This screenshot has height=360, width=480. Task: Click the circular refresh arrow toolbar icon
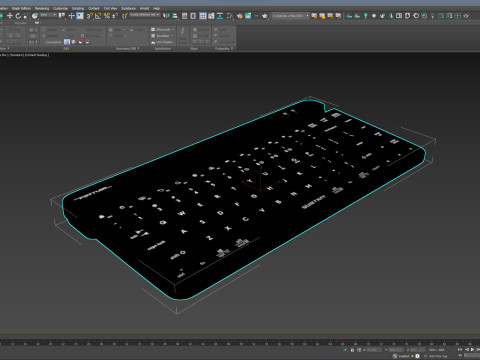[x=416, y=15]
